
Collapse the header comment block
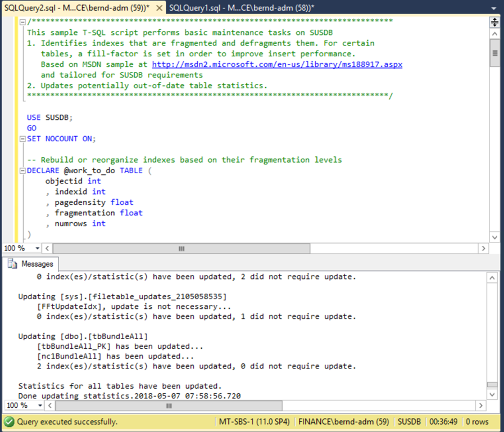pos(22,22)
